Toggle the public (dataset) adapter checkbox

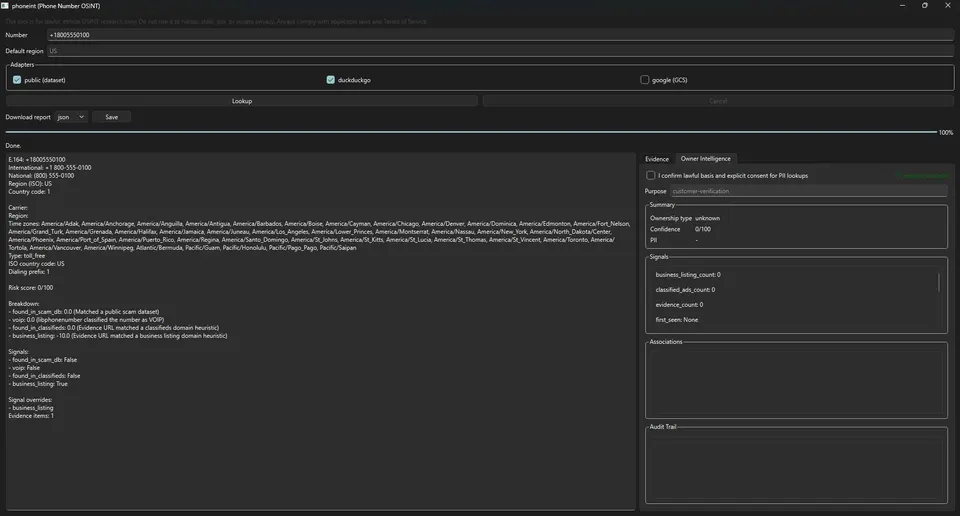point(17,80)
